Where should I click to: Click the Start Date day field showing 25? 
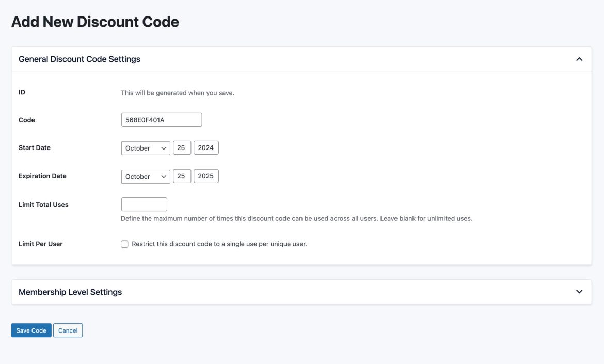(x=181, y=147)
